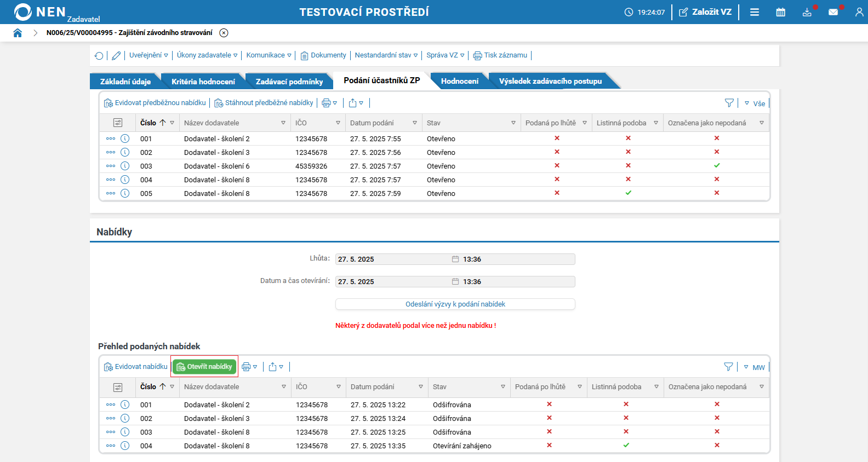
Task: Open the user profile icon
Action: click(x=859, y=12)
